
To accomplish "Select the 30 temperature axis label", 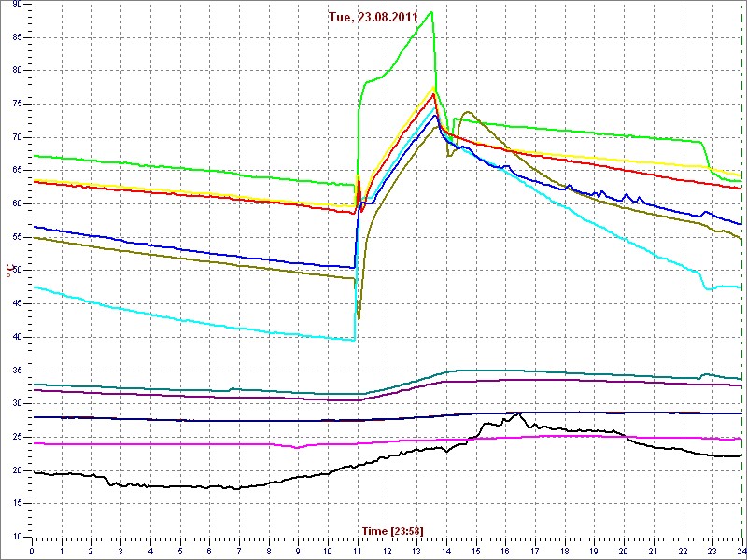I will click(x=17, y=404).
